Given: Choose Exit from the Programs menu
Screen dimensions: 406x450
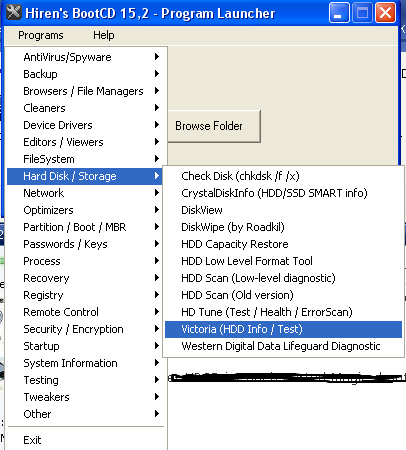Looking at the screenshot, I should coord(85,440).
